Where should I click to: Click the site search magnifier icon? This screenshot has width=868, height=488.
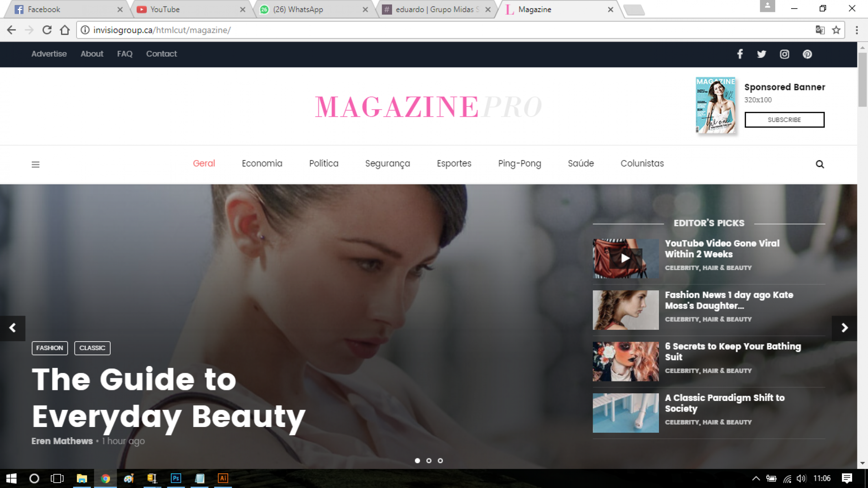[820, 164]
